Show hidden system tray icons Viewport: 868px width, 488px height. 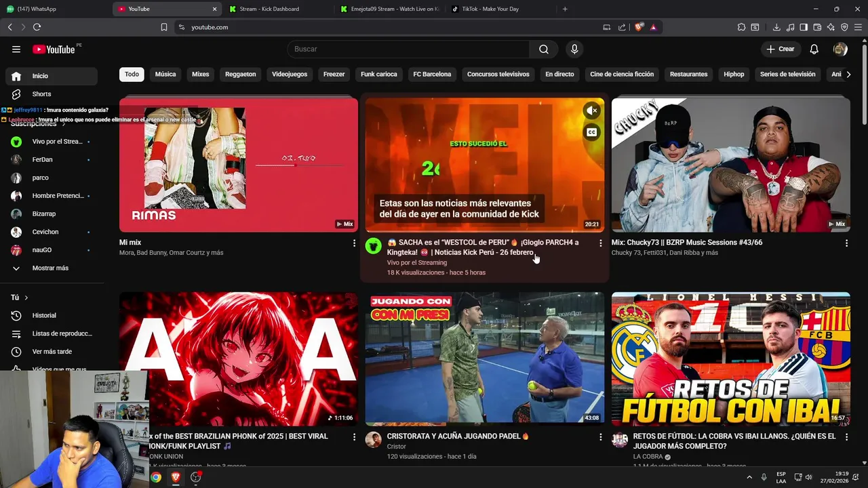pos(749,477)
